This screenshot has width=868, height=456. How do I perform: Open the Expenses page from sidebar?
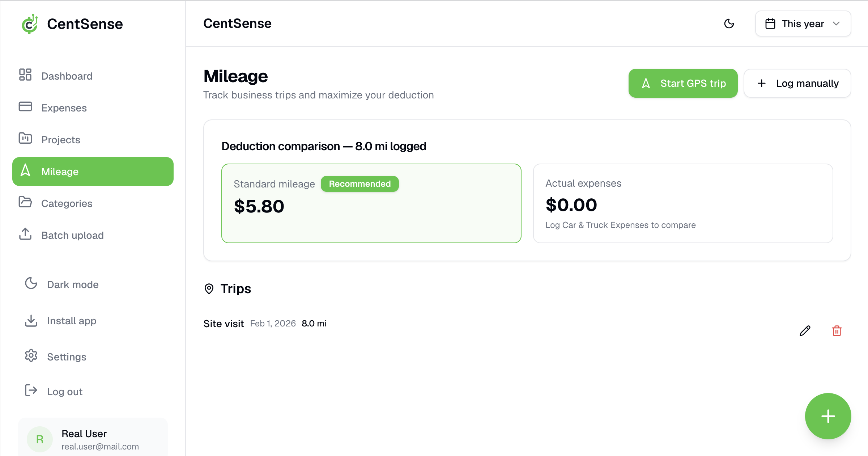tap(64, 108)
